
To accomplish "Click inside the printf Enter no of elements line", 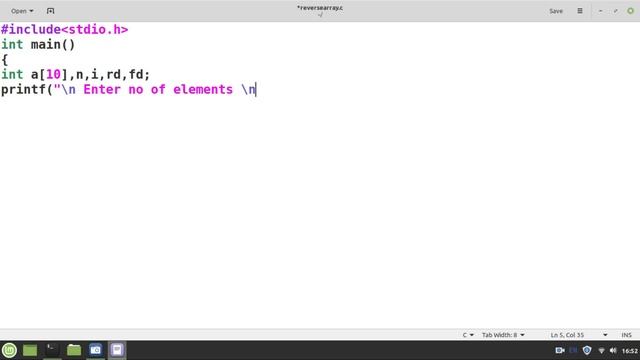I will [x=129, y=89].
